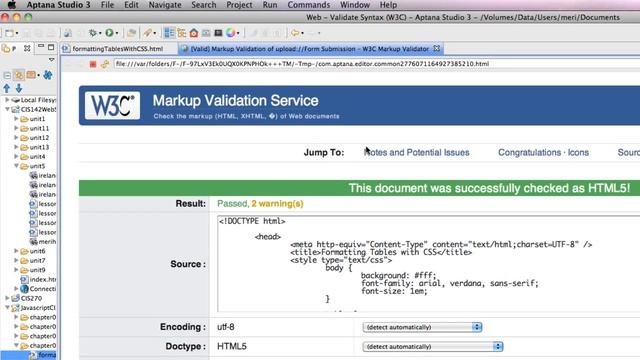Click the red home toolbar icon
Viewport: 640px width, 360px height.
click(x=194, y=33)
